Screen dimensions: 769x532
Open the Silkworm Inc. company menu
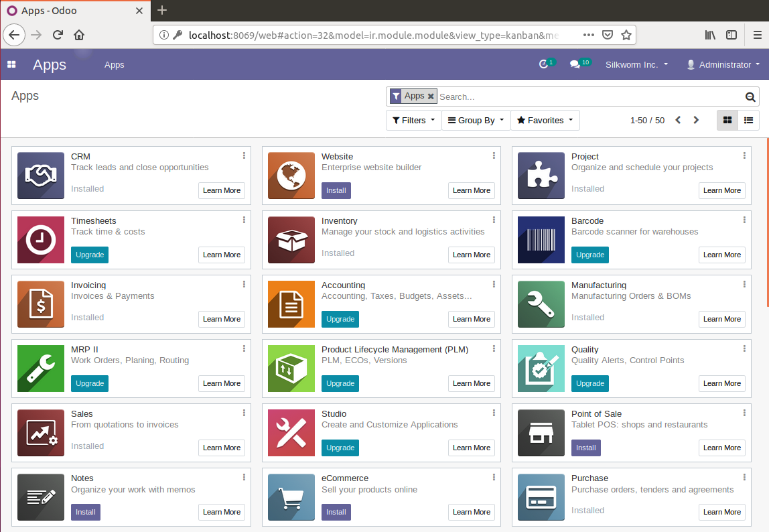[x=636, y=64]
